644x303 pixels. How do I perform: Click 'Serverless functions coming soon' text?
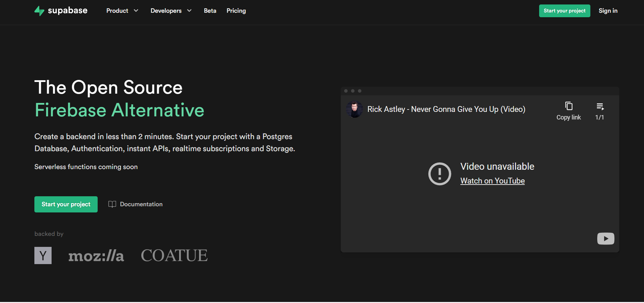point(86,167)
